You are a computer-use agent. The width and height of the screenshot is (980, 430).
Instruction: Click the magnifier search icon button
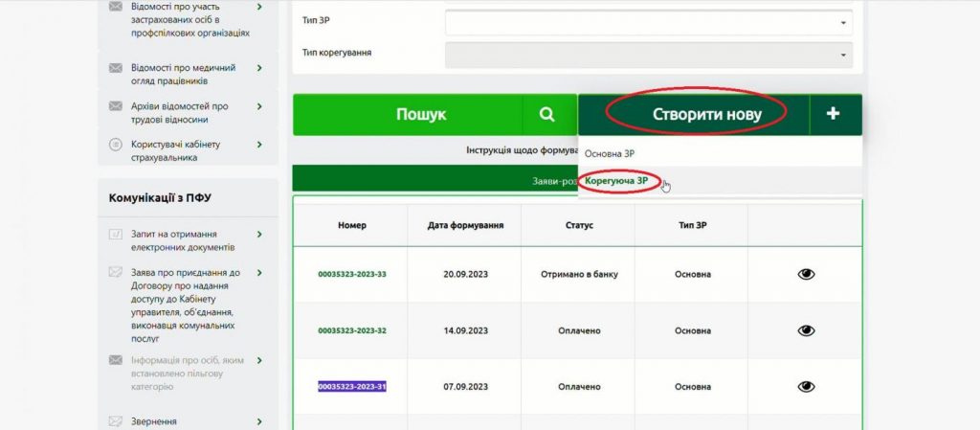click(x=546, y=114)
